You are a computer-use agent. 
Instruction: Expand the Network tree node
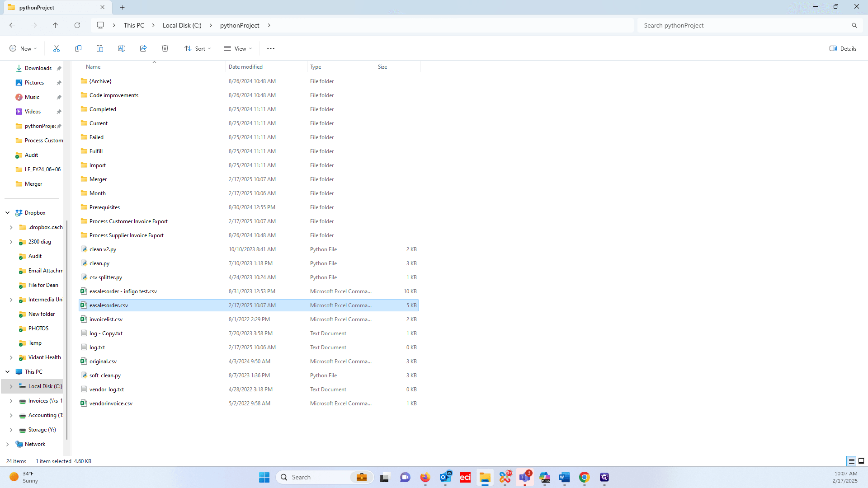(8, 444)
